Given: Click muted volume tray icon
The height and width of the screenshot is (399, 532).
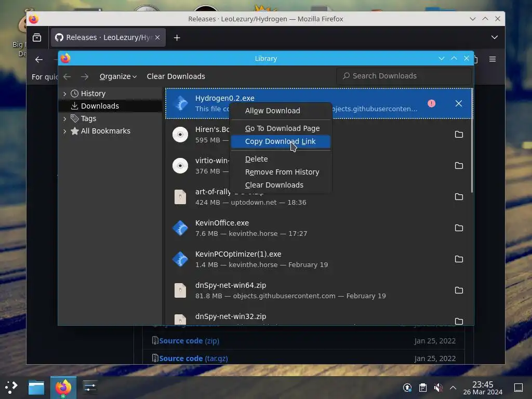Looking at the screenshot, I should click(x=438, y=388).
